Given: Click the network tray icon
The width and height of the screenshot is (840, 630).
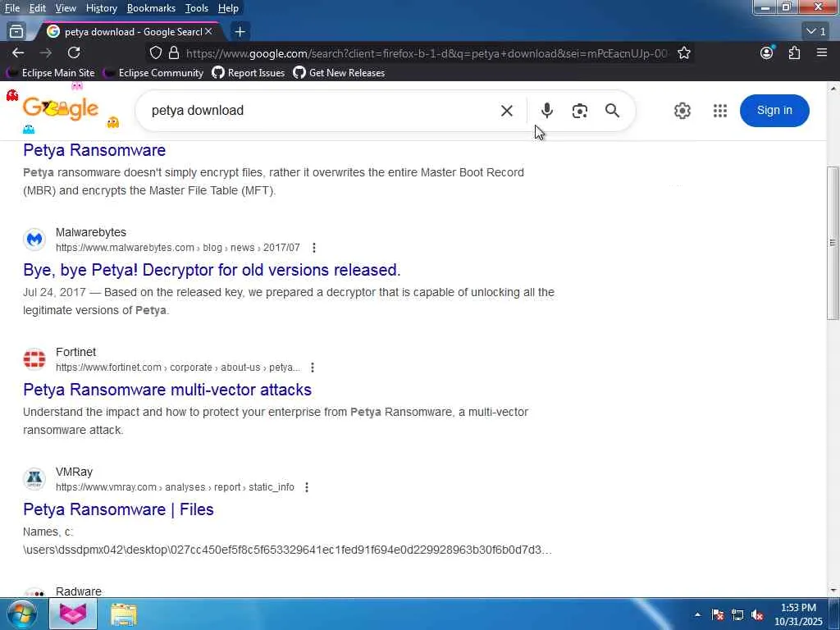Looking at the screenshot, I should pos(737,614).
